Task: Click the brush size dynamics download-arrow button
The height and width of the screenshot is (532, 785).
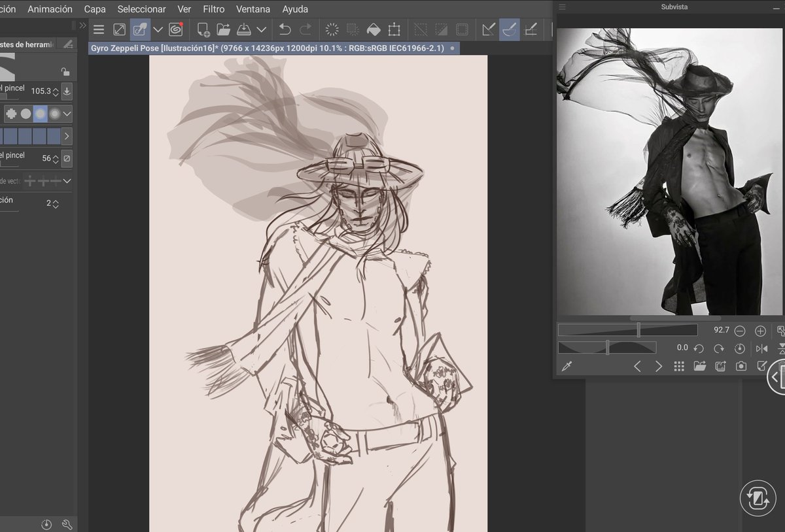Action: pyautogui.click(x=67, y=91)
